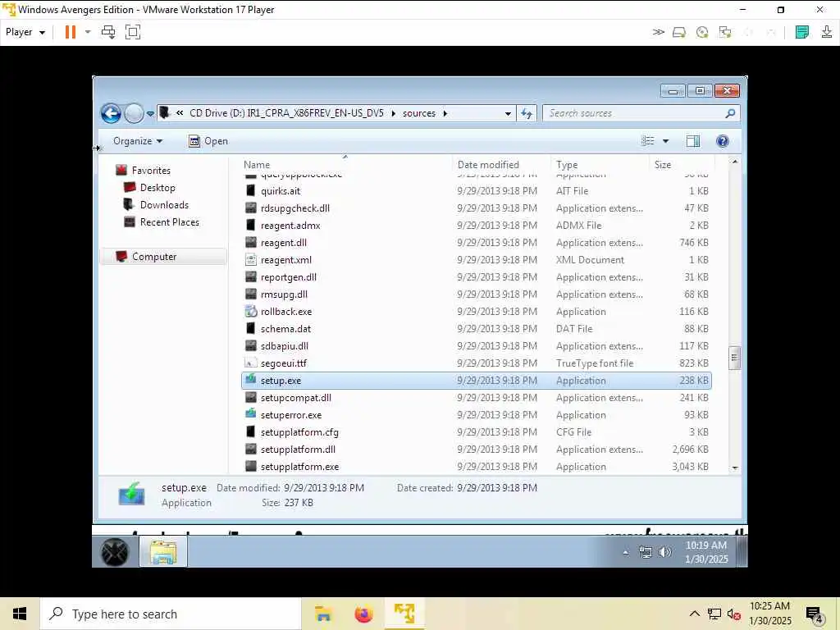Screen dimensions: 840x630
Task: Sort by Name column header
Action: click(257, 165)
